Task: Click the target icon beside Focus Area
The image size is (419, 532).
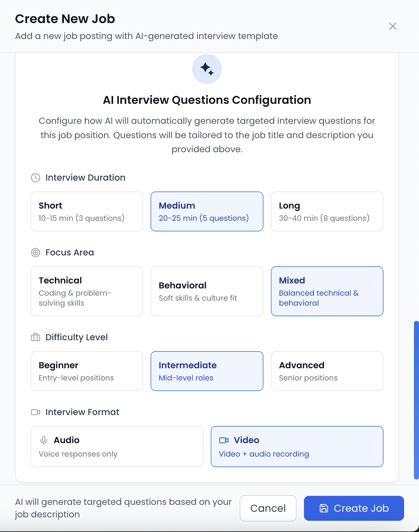Action: coord(35,253)
